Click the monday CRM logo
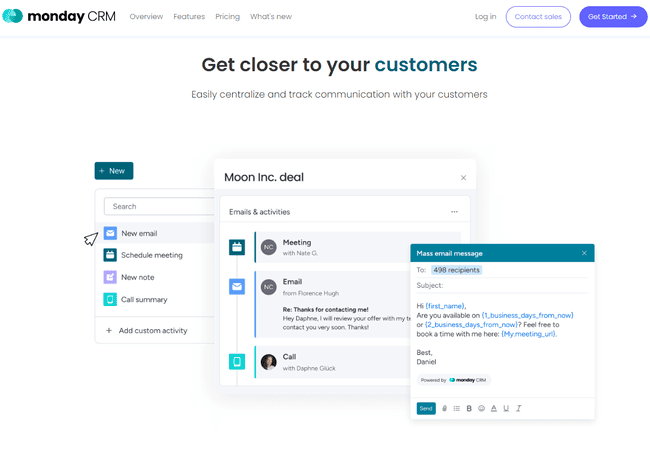The height and width of the screenshot is (457, 650). [x=59, y=17]
